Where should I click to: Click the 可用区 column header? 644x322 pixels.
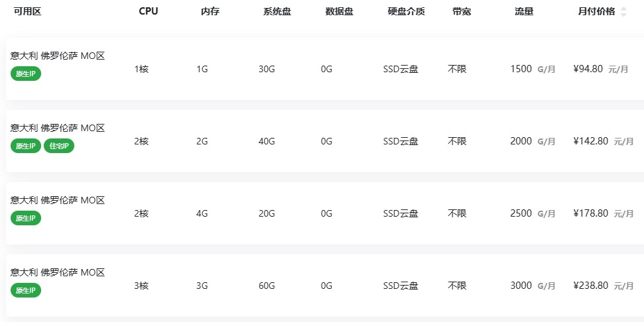point(27,11)
